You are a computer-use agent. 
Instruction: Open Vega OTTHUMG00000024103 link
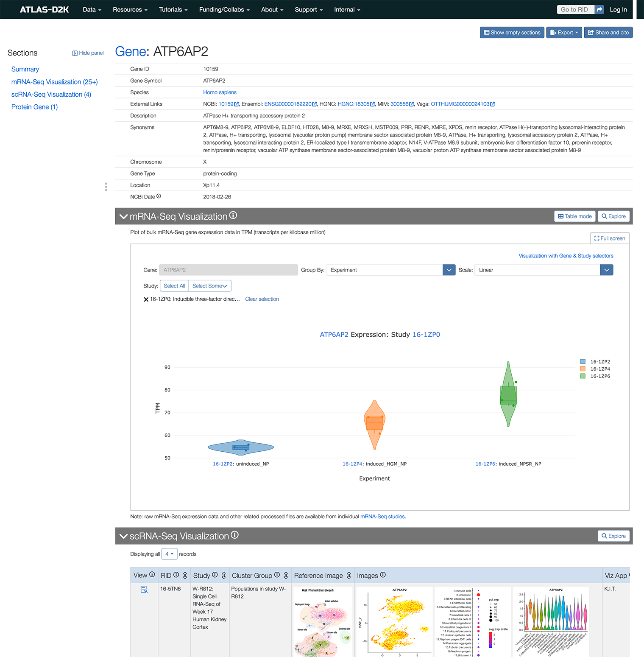[463, 104]
